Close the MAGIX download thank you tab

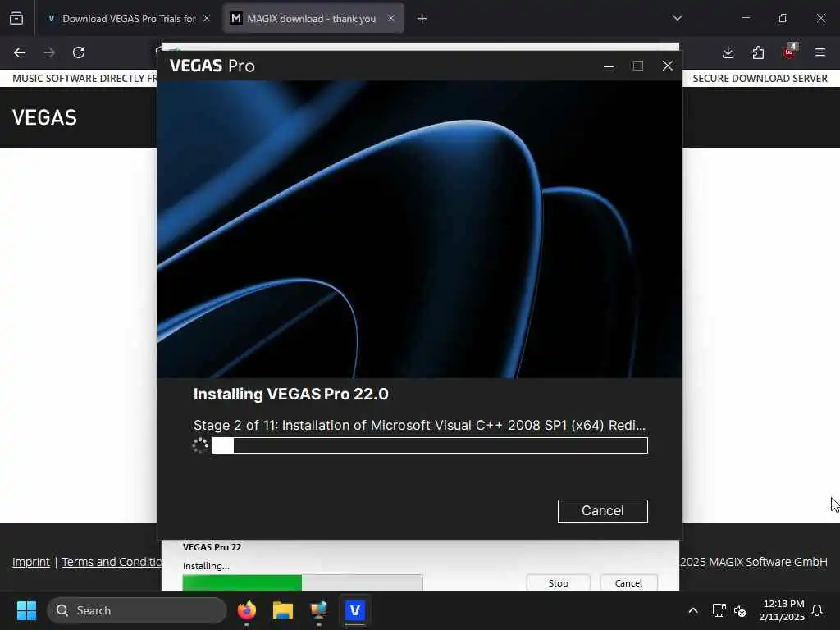(x=391, y=19)
